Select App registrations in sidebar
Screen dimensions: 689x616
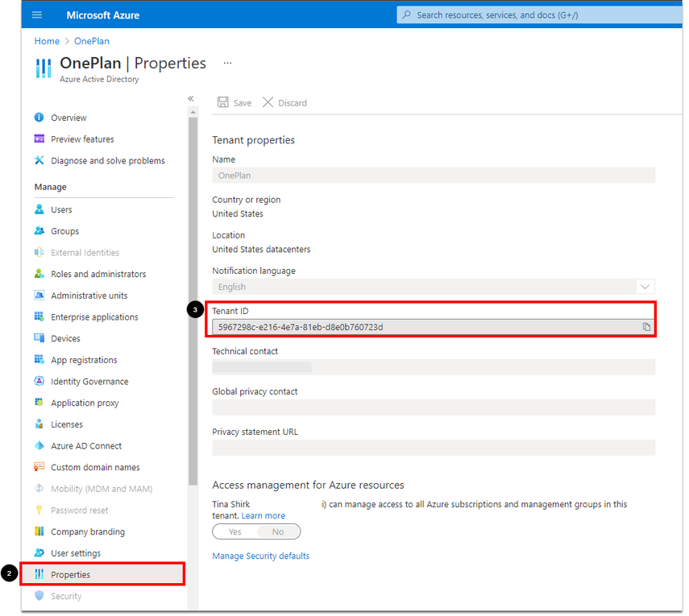[84, 360]
